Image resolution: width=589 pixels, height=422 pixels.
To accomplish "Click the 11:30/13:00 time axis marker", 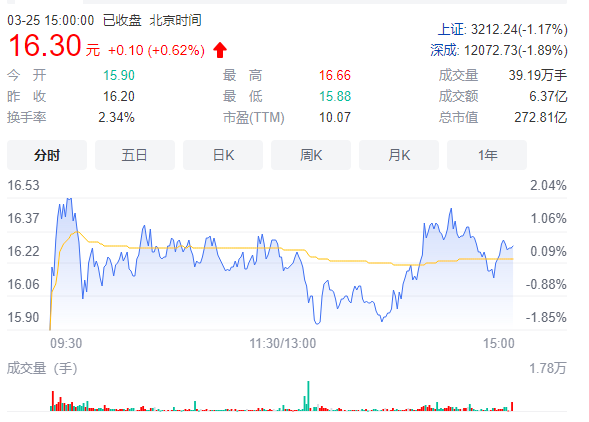I will click(283, 343).
